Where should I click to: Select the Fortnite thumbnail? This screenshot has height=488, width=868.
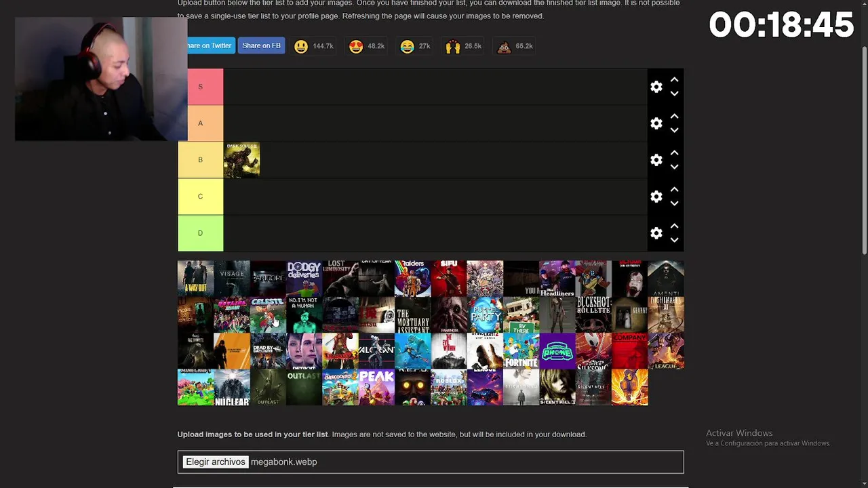pos(521,351)
